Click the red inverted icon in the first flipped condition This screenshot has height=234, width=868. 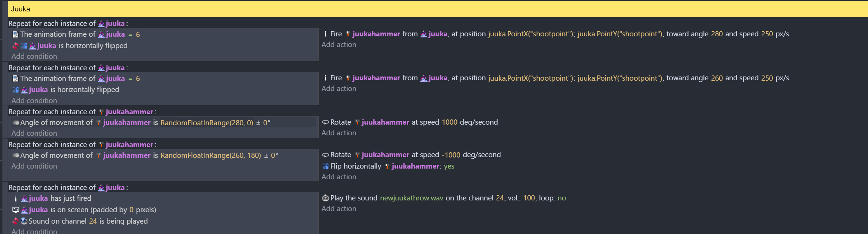tap(16, 46)
